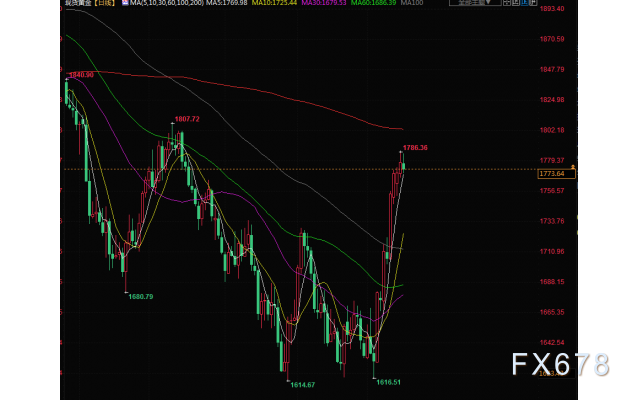Image resolution: width=640 pixels, height=400 pixels.
Task: Click the current price tag 1773.64
Action: coord(556,174)
